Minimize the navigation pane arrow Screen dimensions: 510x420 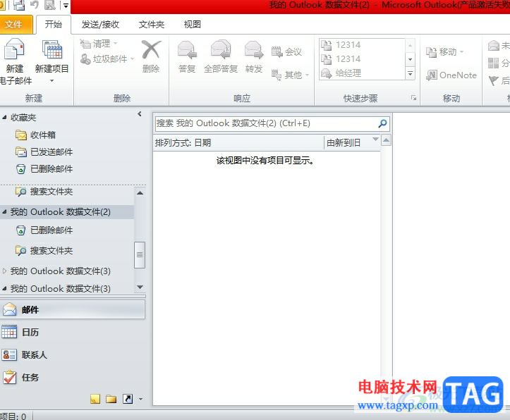(140, 114)
